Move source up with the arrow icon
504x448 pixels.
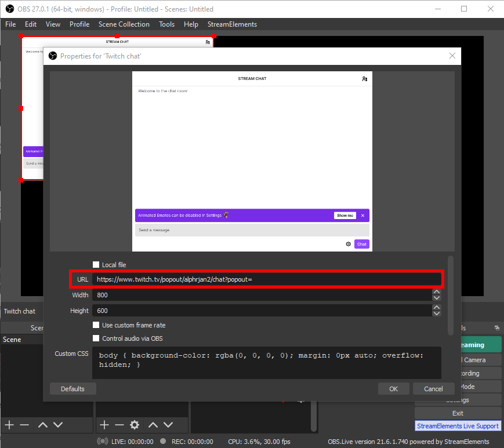coord(153,425)
